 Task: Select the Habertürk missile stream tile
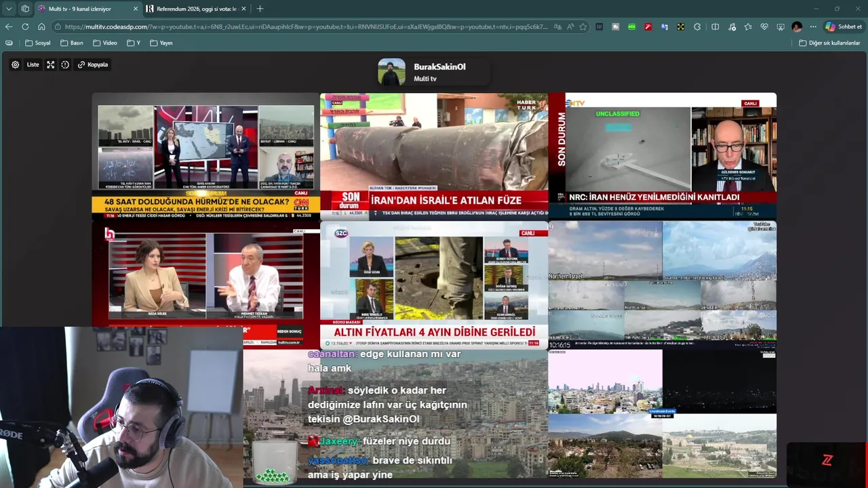coord(434,157)
